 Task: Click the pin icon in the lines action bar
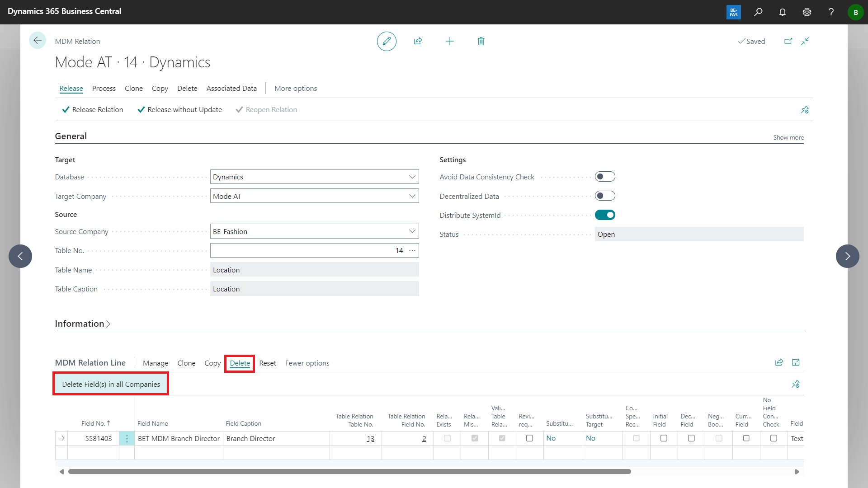coord(796,384)
